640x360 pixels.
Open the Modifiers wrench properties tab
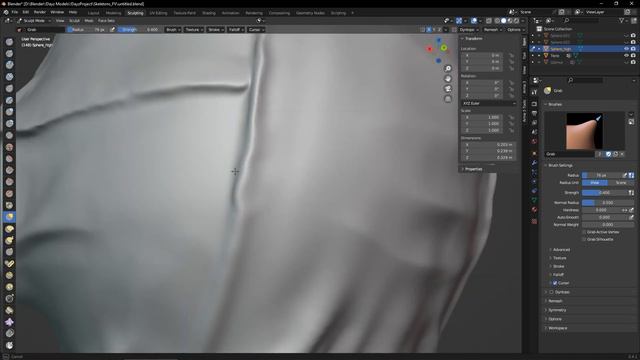tap(534, 163)
